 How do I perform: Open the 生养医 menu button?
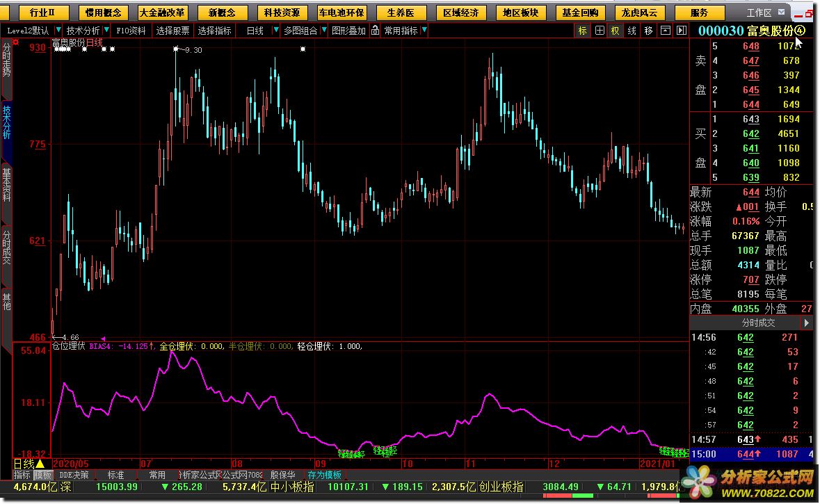[401, 13]
